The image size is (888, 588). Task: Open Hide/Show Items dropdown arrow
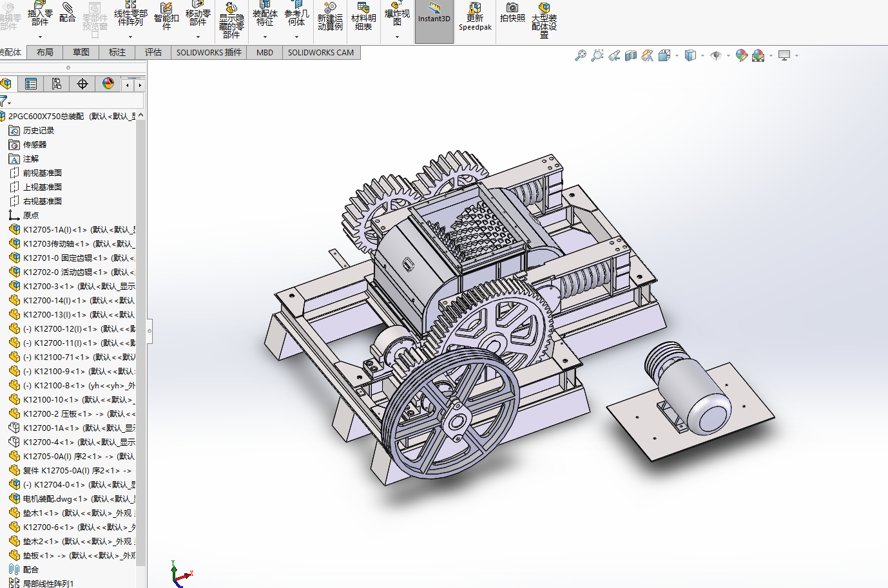click(x=728, y=56)
